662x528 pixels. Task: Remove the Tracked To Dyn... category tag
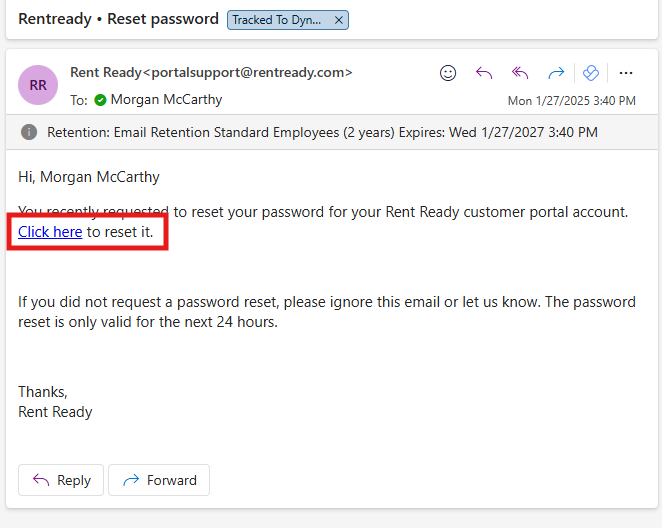click(339, 20)
